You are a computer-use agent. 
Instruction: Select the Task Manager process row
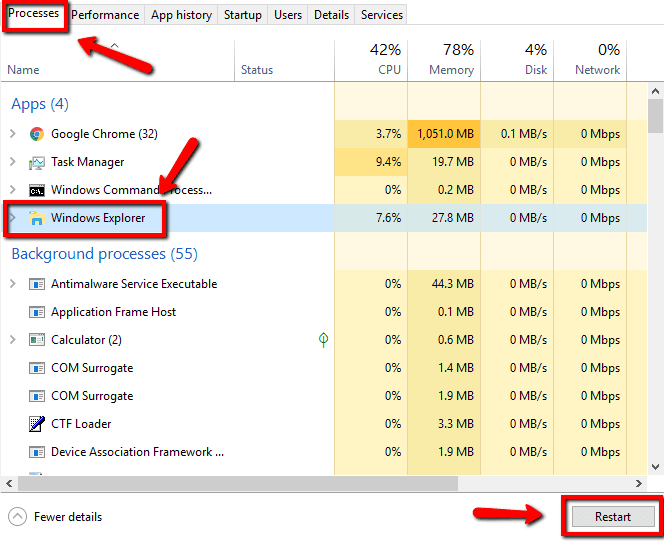(324, 162)
